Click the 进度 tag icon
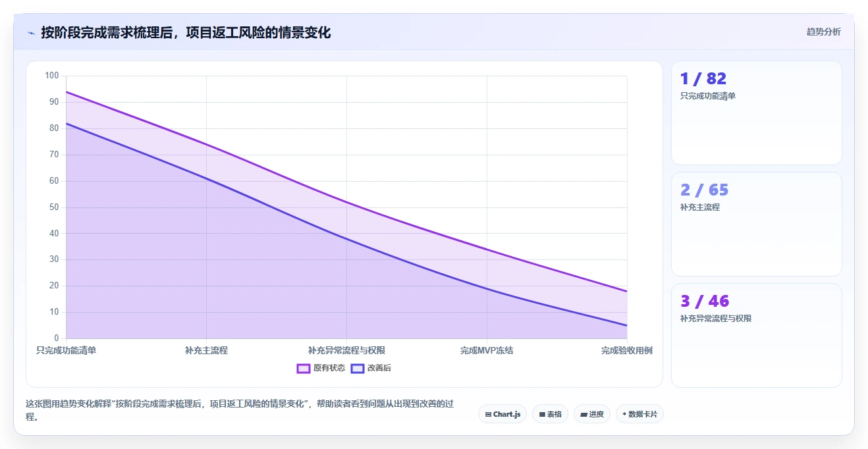The width and height of the screenshot is (868, 449). [583, 414]
